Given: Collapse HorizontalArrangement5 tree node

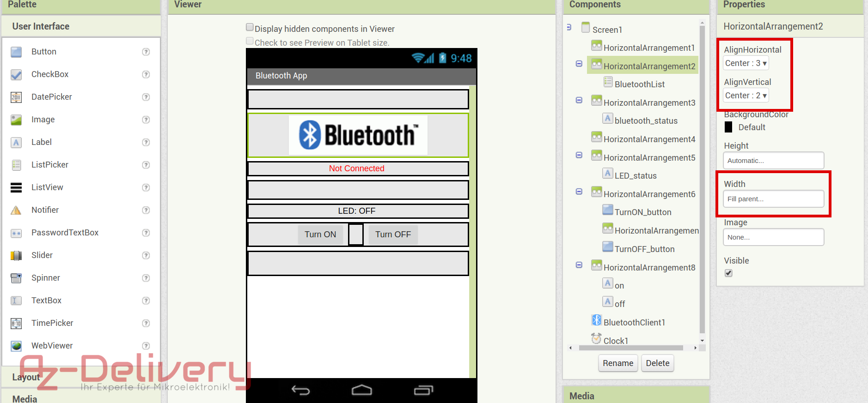Looking at the screenshot, I should tap(579, 155).
